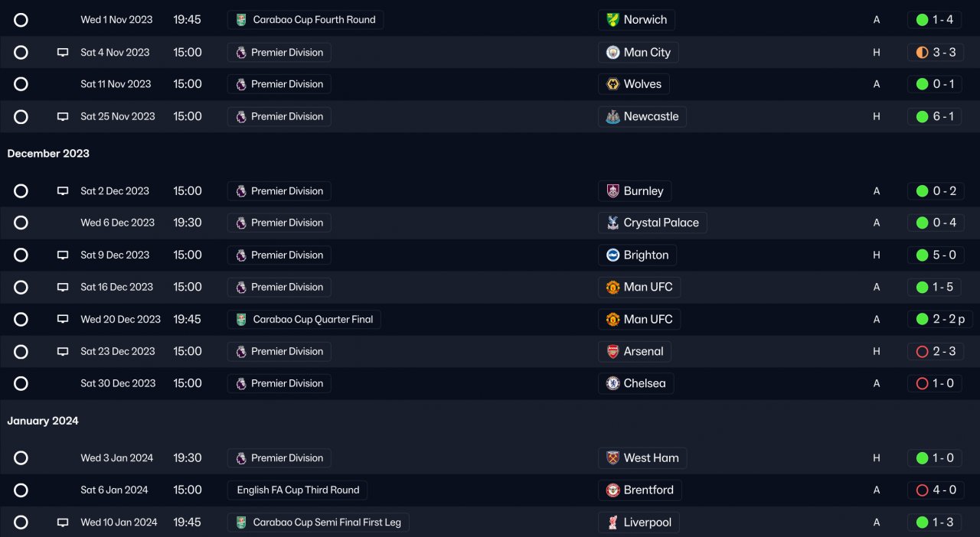Image resolution: width=980 pixels, height=537 pixels.
Task: Select the row circle for the West Ham fixture
Action: tap(21, 458)
